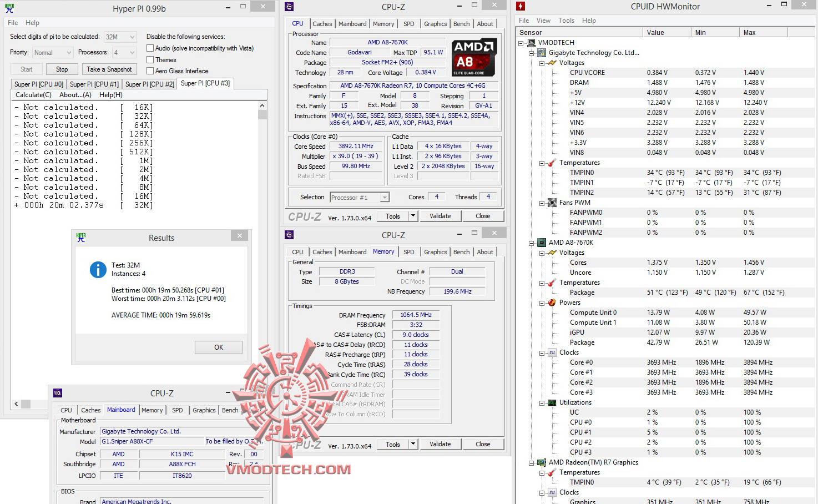Viewport: 818px width, 504px height.
Task: Enable the Audio service checkbox in Hyper PI
Action: (x=150, y=48)
